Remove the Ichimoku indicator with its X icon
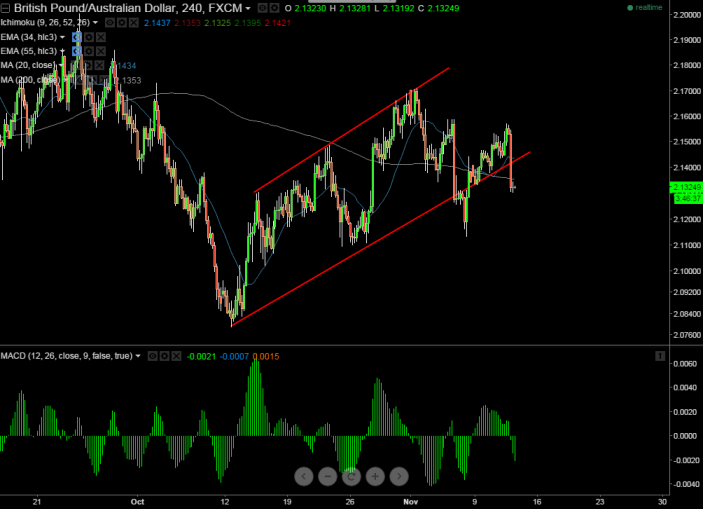Screen dimensions: 703x509 pos(134,22)
